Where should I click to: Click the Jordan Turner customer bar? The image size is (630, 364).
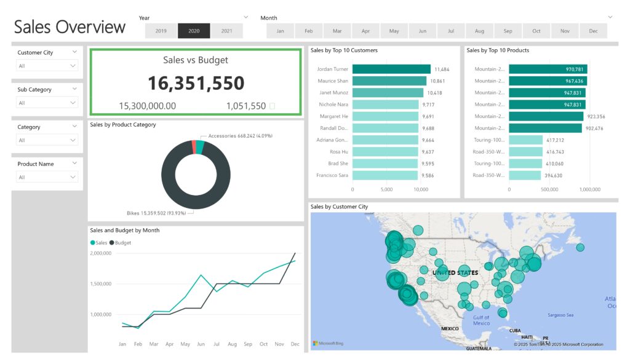[391, 69]
